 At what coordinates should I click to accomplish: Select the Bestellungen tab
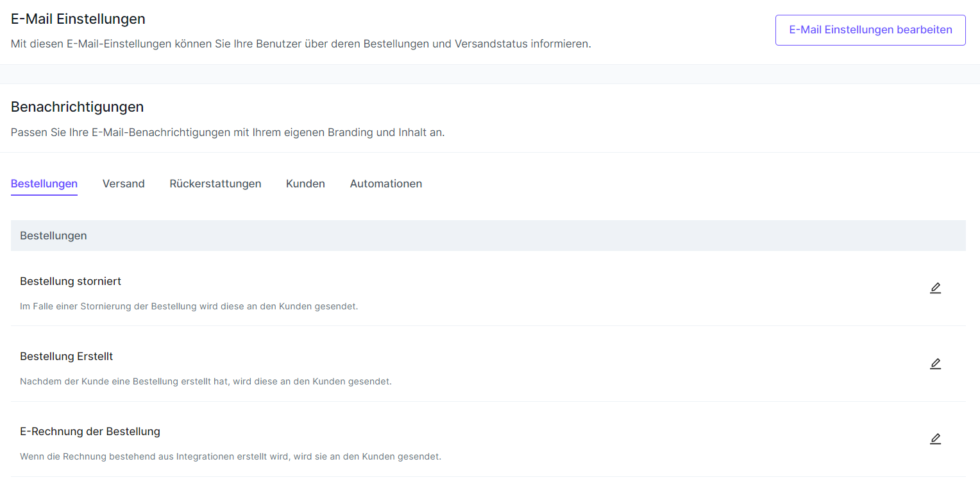[44, 184]
